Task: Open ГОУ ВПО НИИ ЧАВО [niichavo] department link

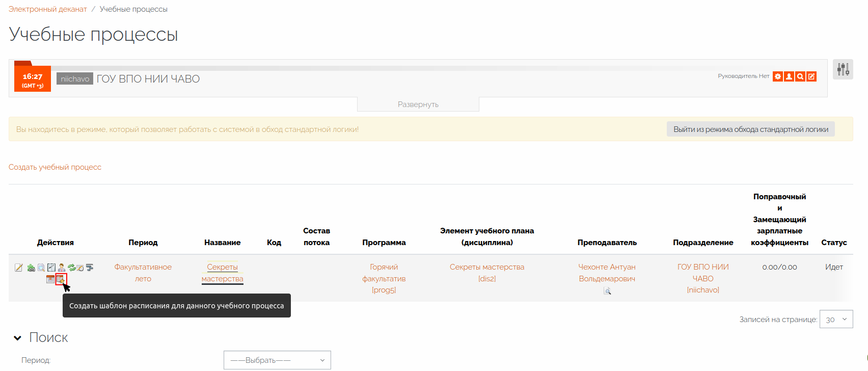Action: pos(703,279)
